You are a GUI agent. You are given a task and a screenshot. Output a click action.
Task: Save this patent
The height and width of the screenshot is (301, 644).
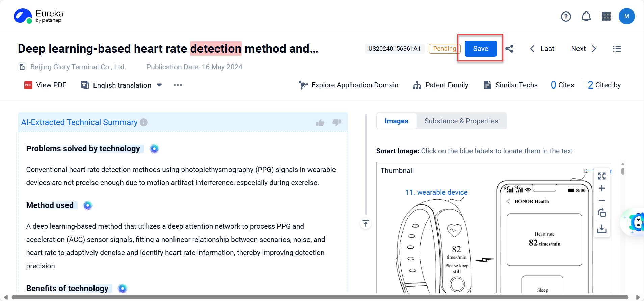coord(480,49)
